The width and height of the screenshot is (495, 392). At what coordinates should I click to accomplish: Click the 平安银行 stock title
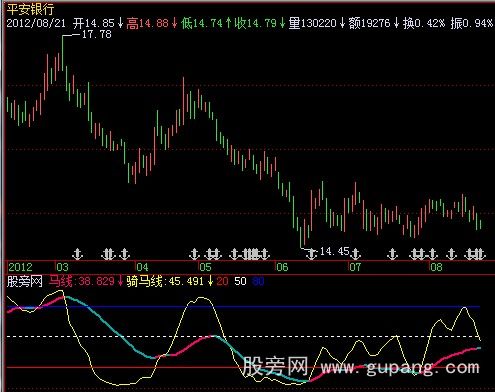[30, 9]
